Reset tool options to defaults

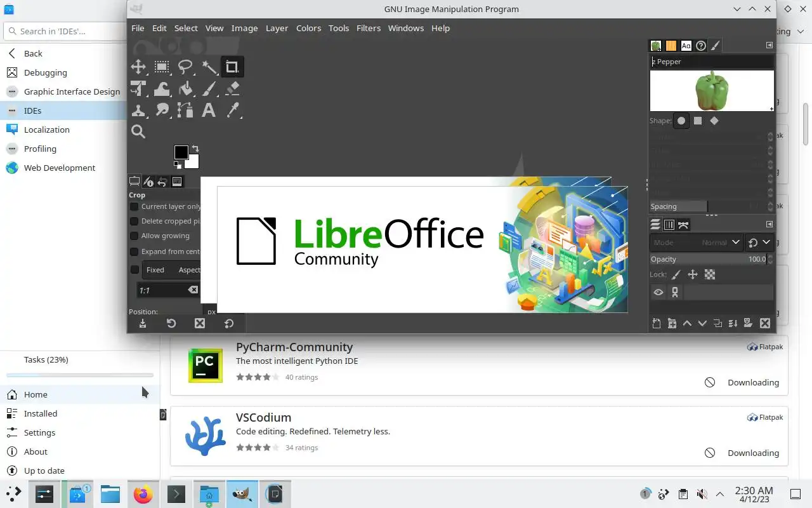click(229, 323)
